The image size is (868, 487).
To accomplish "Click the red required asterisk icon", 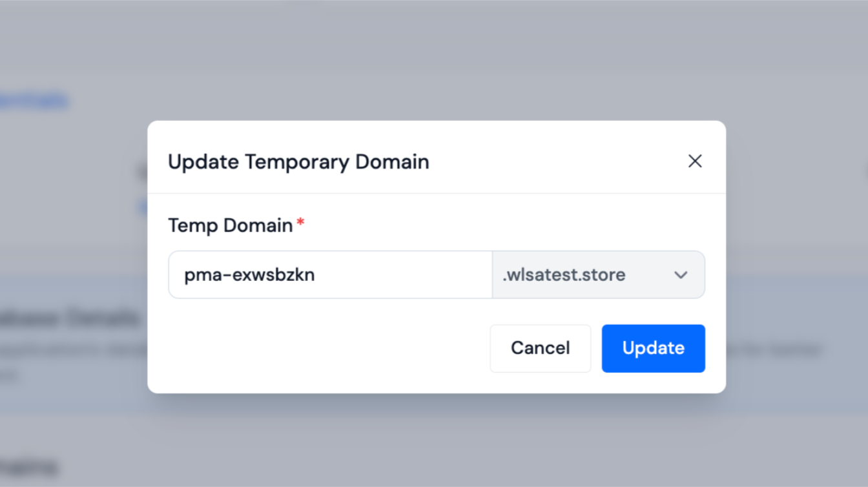I will [x=300, y=222].
